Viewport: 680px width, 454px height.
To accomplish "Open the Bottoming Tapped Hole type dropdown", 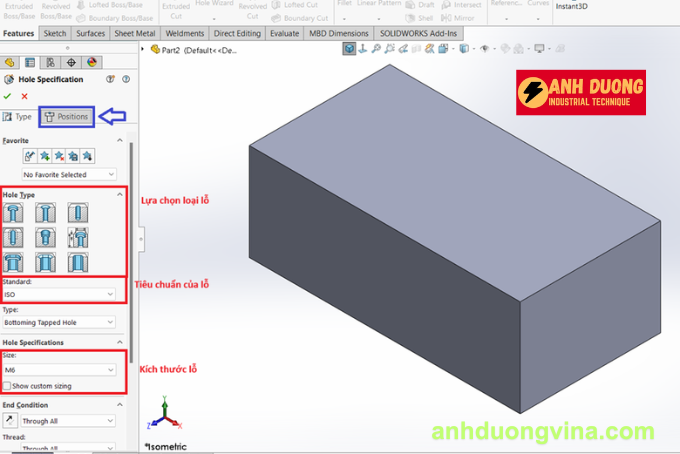I will [59, 322].
